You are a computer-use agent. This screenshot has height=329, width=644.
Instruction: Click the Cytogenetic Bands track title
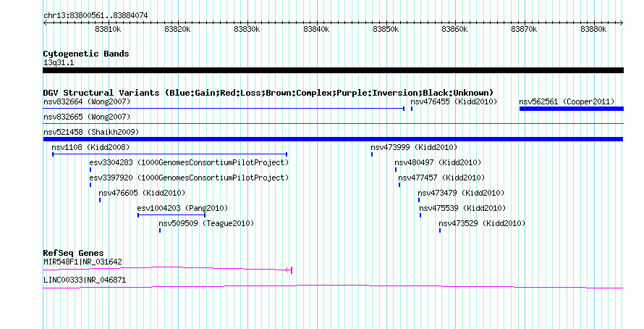coord(86,54)
